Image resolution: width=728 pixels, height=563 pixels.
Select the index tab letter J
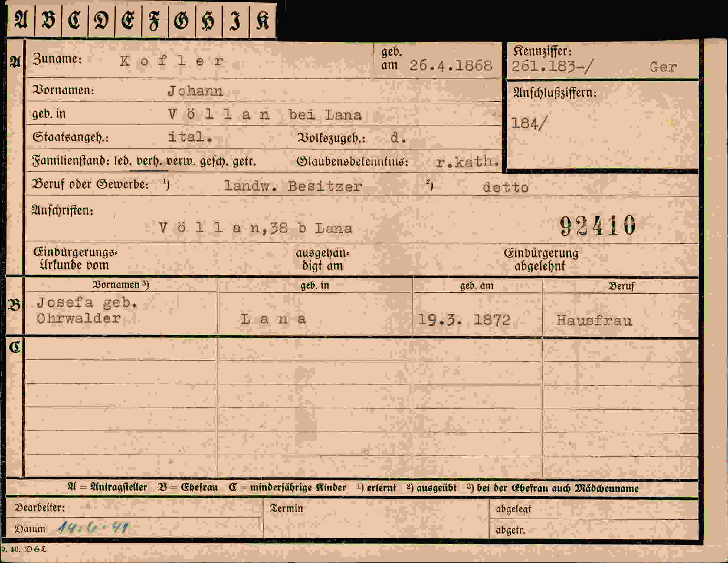pyautogui.click(x=235, y=21)
